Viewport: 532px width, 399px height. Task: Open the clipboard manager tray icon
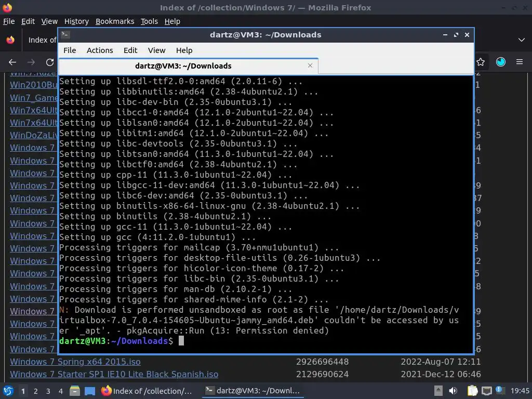point(472,391)
